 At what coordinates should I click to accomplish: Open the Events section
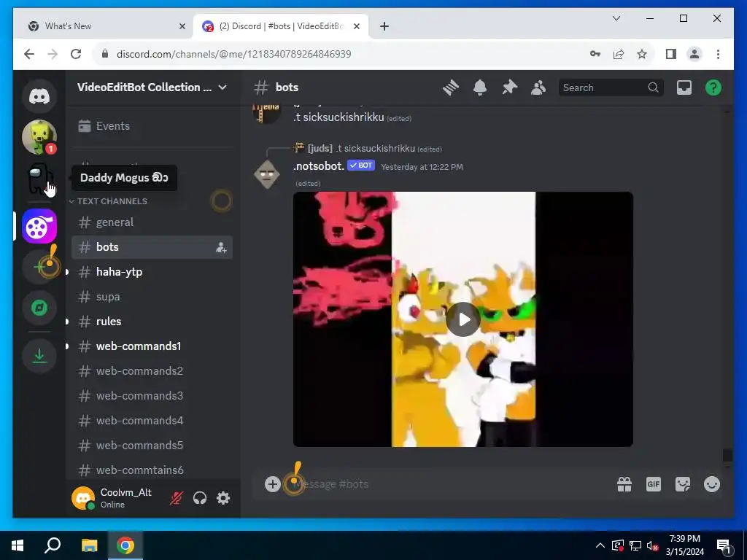pos(152,125)
